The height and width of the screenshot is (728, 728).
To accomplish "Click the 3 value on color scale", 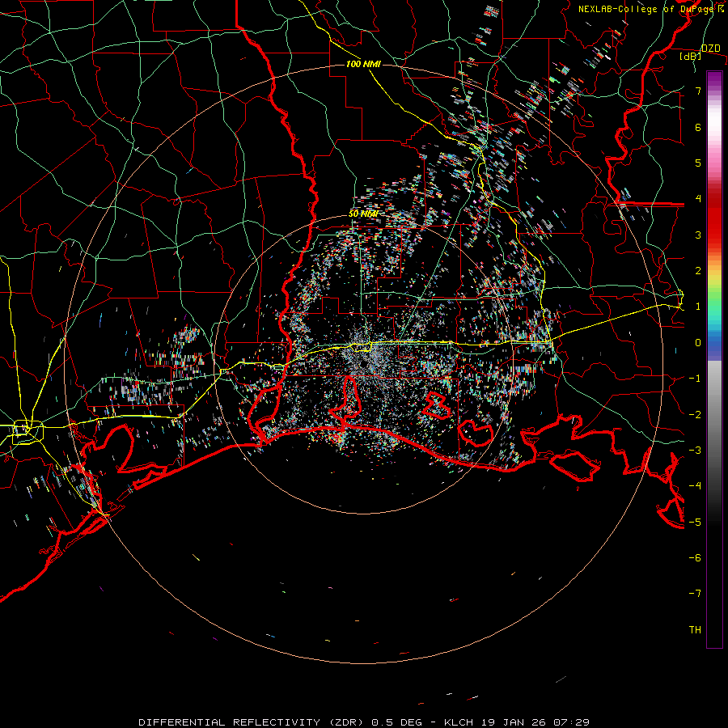I will click(x=698, y=235).
